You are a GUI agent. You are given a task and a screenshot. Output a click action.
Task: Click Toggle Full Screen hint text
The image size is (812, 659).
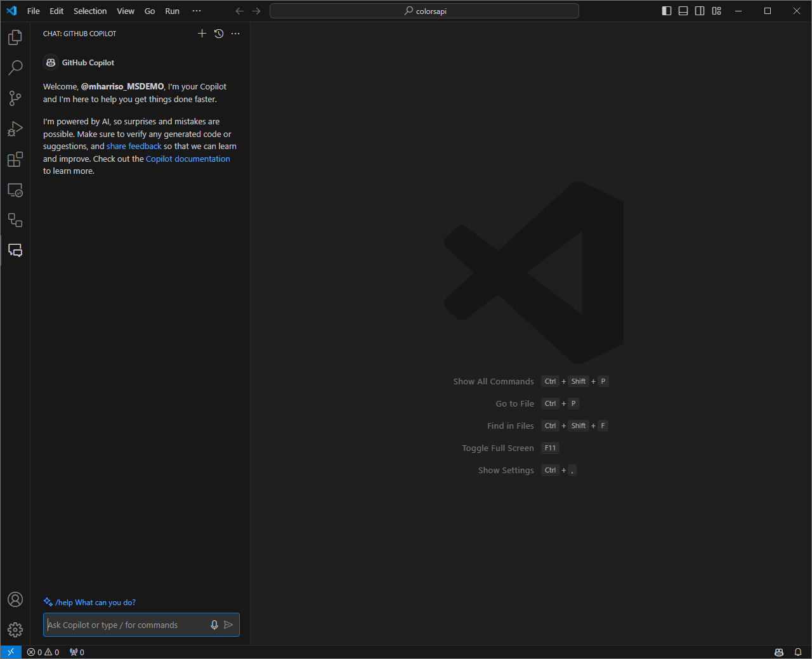[498, 448]
